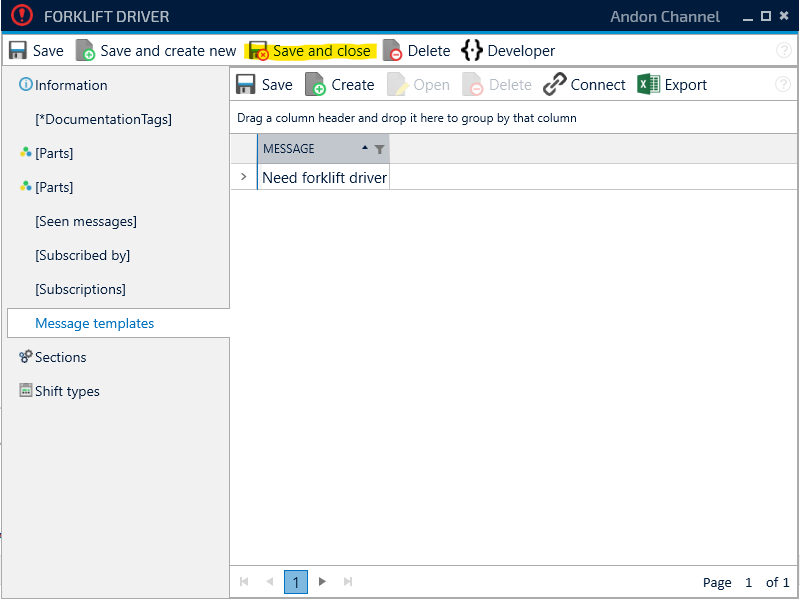Open the Shift types sidebar item

point(67,391)
